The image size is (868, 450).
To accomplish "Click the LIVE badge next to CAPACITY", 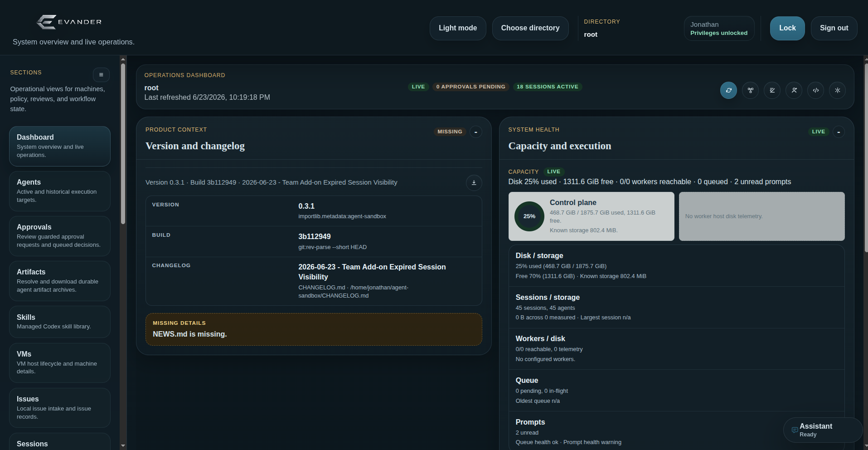I will [x=553, y=171].
